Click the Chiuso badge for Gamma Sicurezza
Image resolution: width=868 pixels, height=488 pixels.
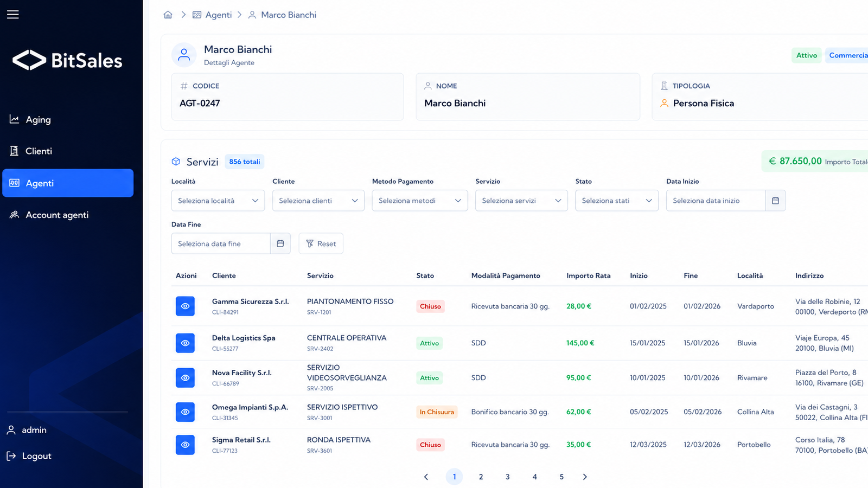coord(430,306)
